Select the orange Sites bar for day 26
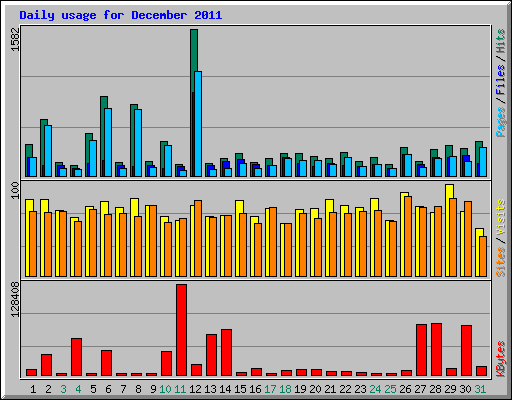Viewport: 512px width, 400px height. (408, 236)
